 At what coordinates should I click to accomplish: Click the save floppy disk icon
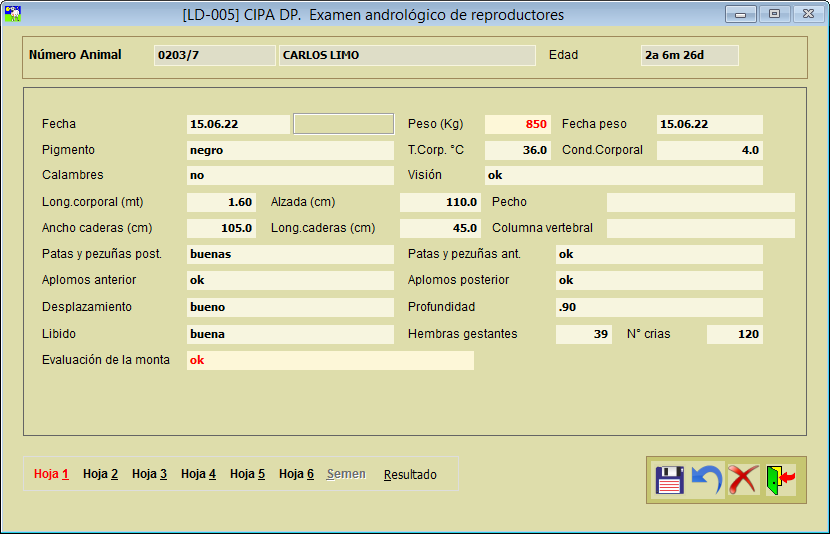pyautogui.click(x=669, y=480)
